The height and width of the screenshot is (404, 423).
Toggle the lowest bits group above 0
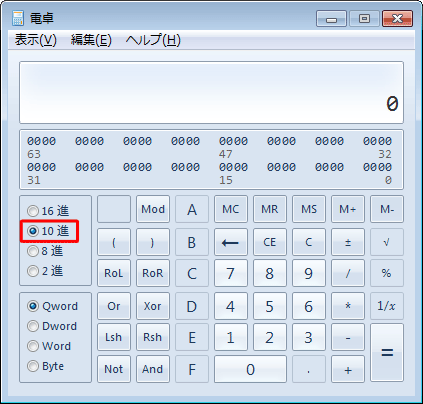(377, 167)
